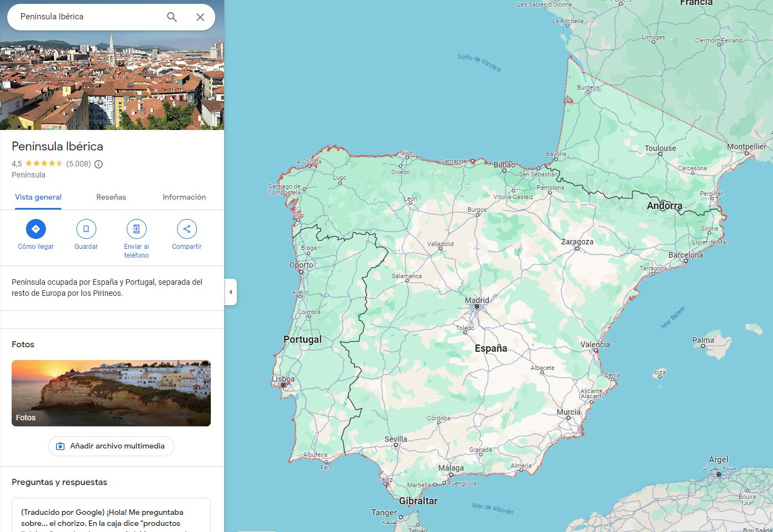
Task: Click the five-star rating stars
Action: [42, 164]
